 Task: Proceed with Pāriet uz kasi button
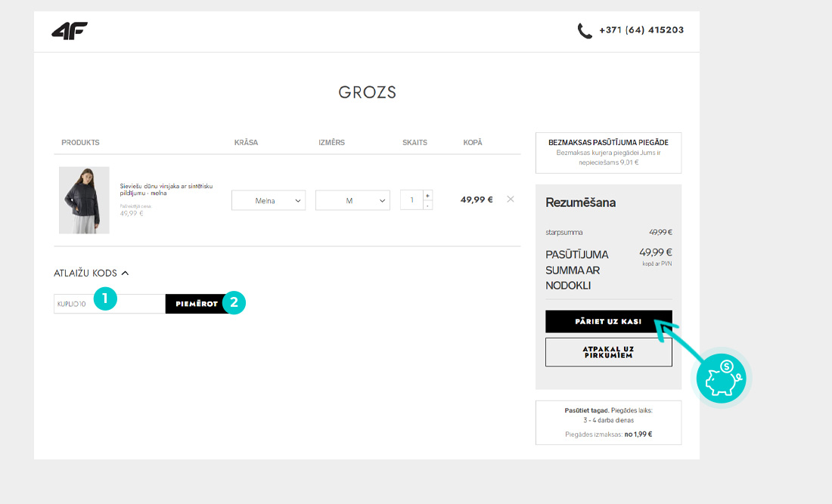point(608,321)
